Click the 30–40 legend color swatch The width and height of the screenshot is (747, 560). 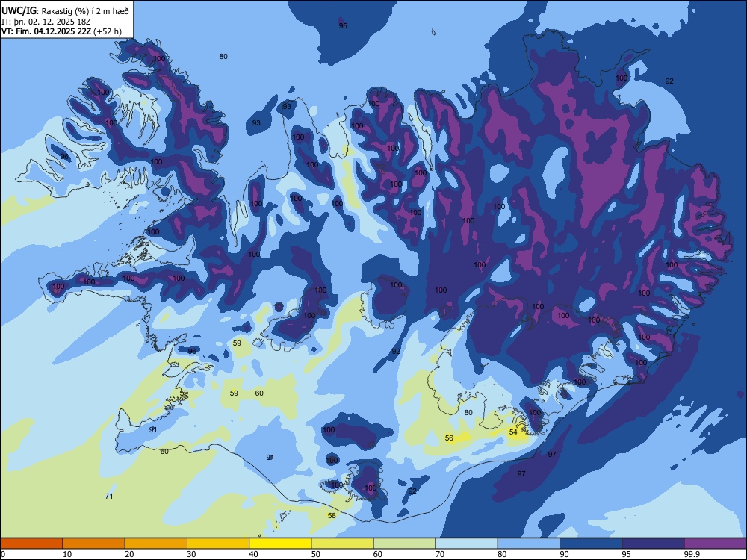tap(217, 544)
